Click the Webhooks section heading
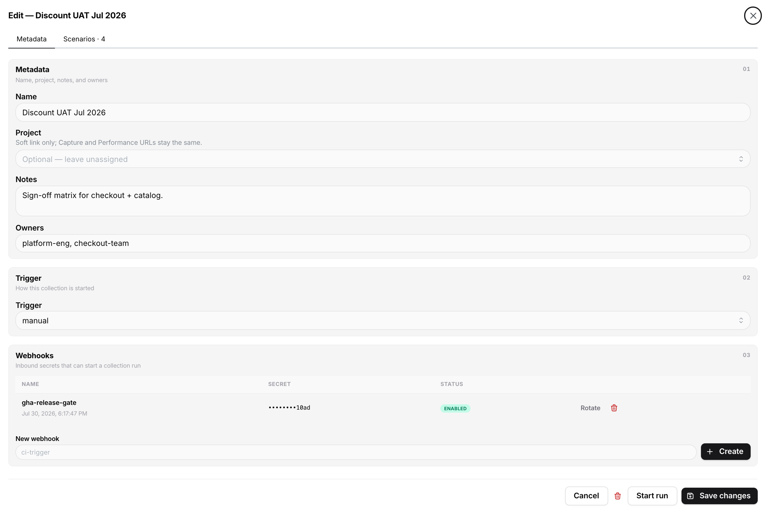The width and height of the screenshot is (766, 532). [34, 355]
